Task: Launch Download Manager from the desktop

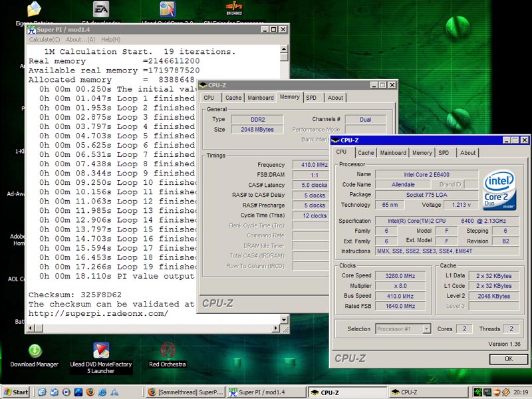Action: (x=35, y=350)
